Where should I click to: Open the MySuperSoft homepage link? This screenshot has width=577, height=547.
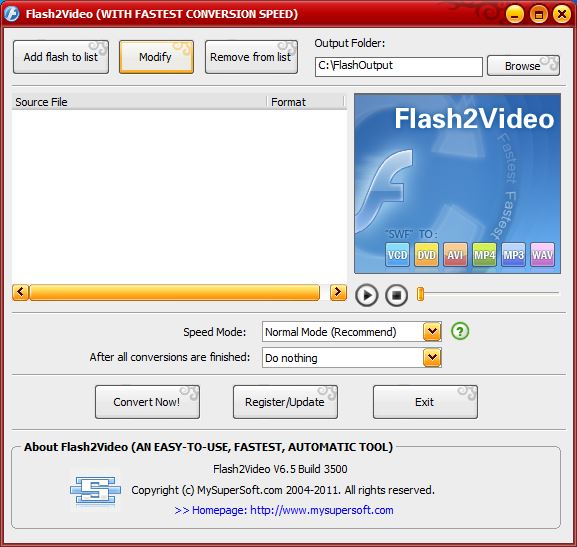point(284,510)
